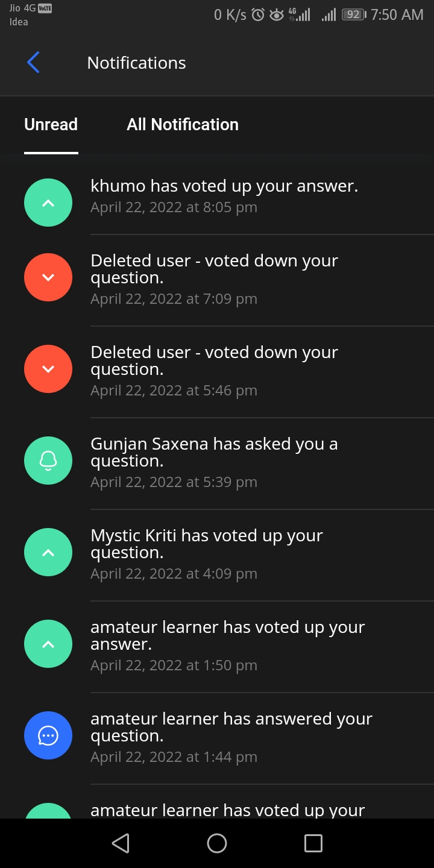Click khumo's green upvote icon
Image resolution: width=434 pixels, height=868 pixels.
tap(48, 203)
